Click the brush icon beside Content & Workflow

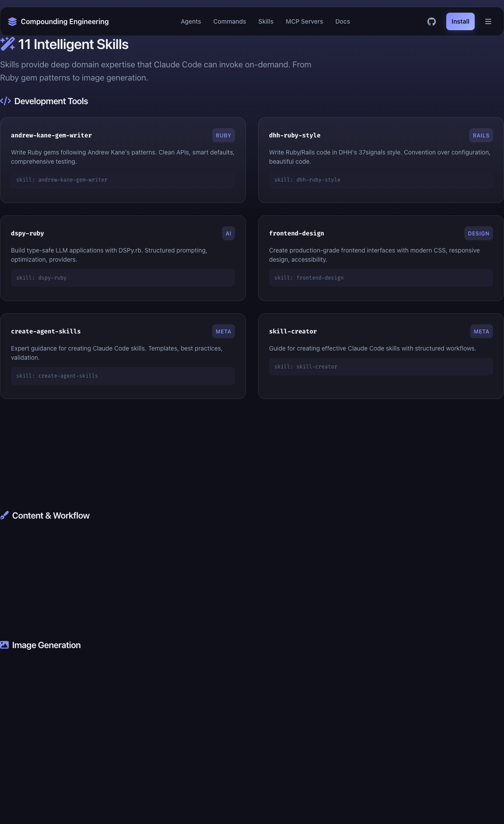click(5, 515)
